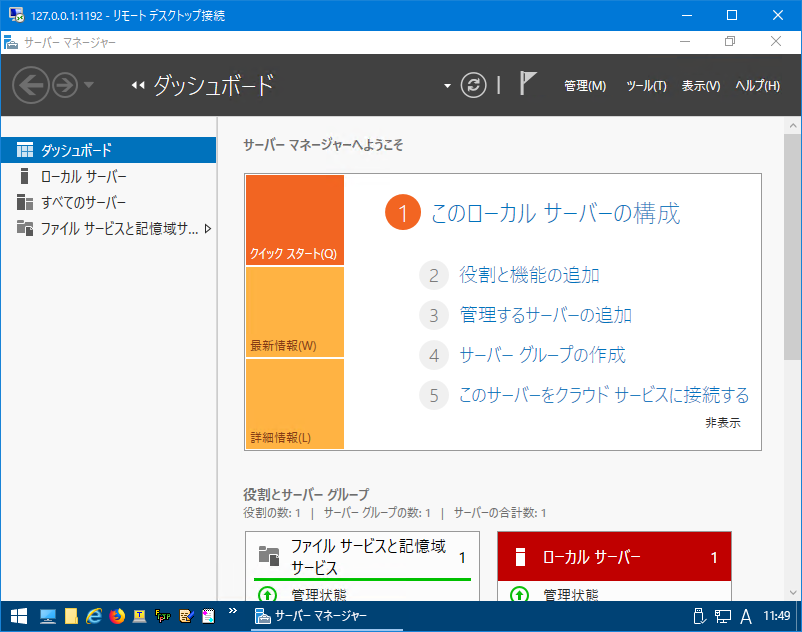Image resolution: width=802 pixels, height=632 pixels.
Task: Click the 11:49 clock in system tray
Action: [x=776, y=616]
